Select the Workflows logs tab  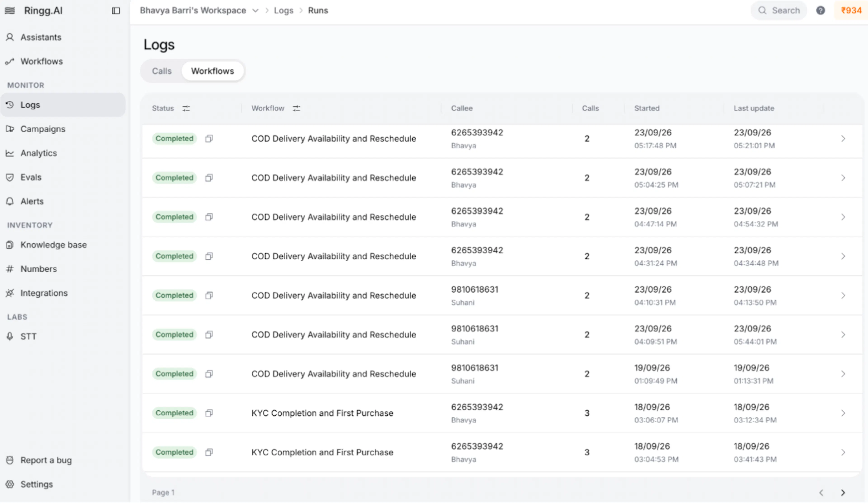click(212, 71)
